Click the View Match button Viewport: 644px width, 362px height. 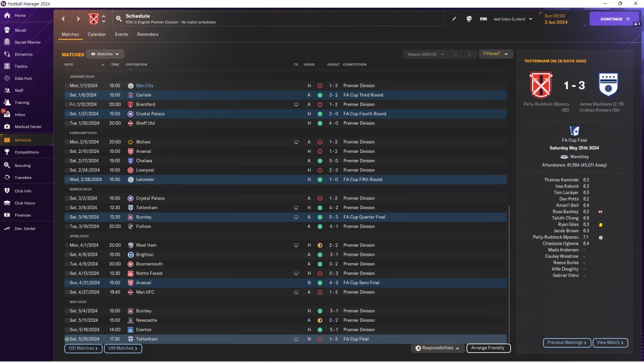(x=610, y=342)
